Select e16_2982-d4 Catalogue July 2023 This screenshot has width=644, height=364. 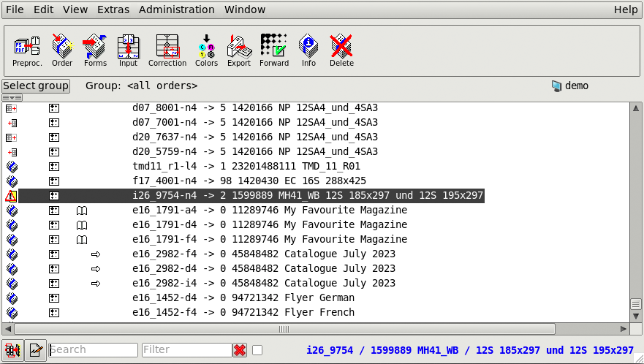264,269
